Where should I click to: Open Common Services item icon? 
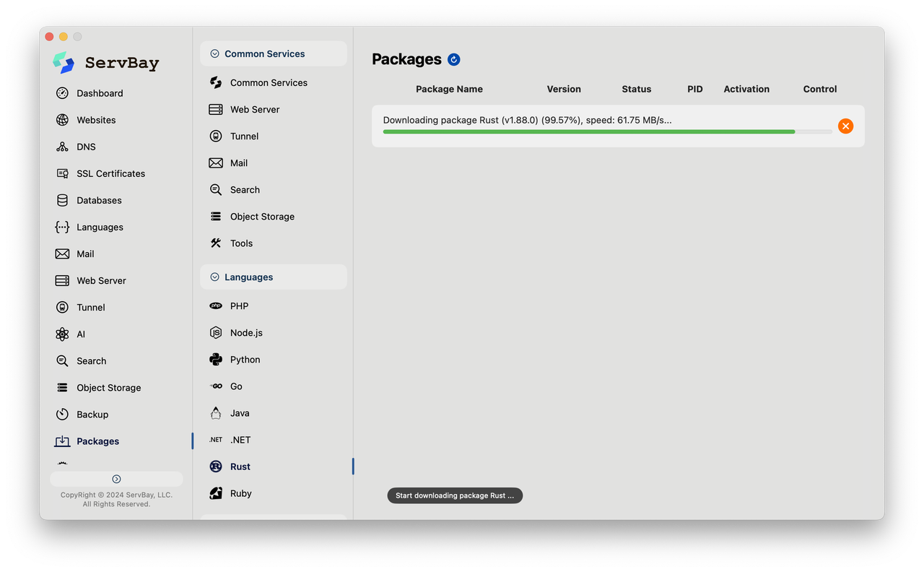pyautogui.click(x=216, y=82)
